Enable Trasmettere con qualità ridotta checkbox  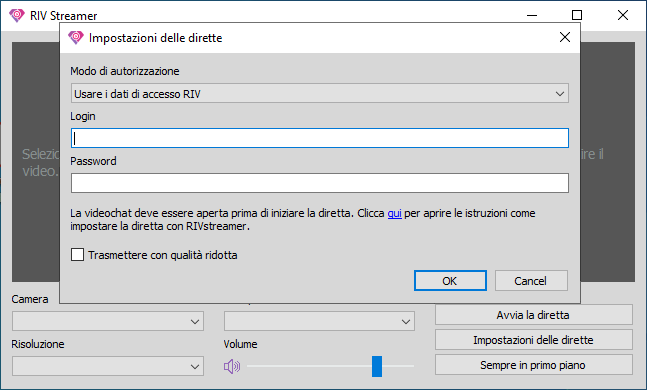tap(77, 255)
